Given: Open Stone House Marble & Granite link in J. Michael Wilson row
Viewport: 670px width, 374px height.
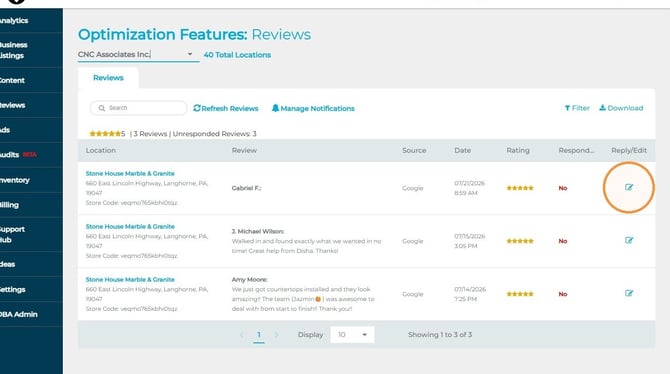Looking at the screenshot, I should click(130, 227).
